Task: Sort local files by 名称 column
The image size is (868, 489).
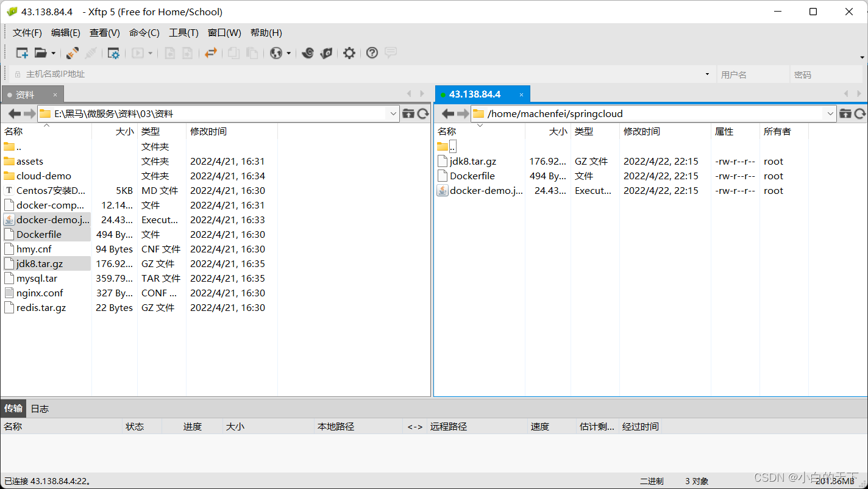Action: 46,131
